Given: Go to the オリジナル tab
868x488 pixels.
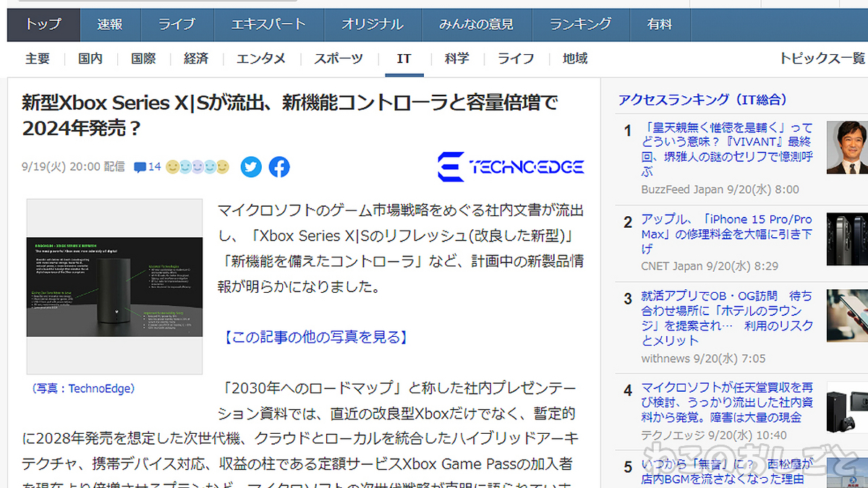Looking at the screenshot, I should coord(373,25).
